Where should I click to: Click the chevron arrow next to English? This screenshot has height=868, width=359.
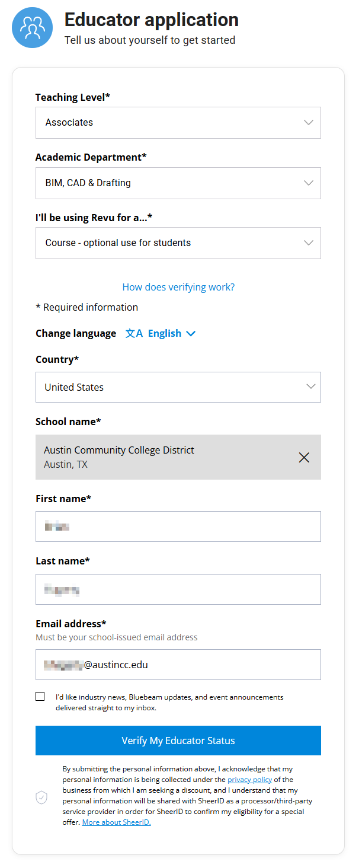point(191,334)
